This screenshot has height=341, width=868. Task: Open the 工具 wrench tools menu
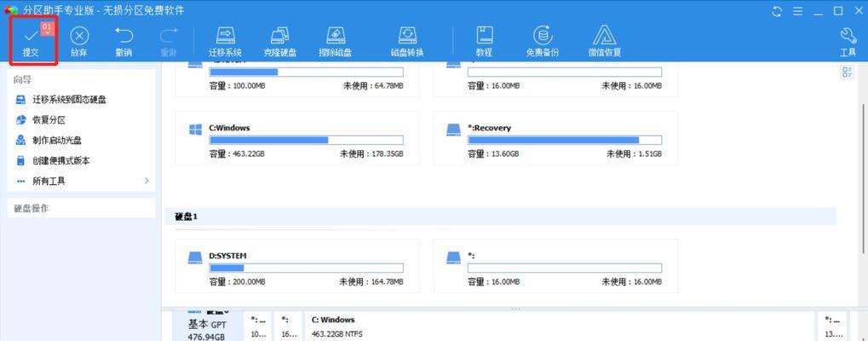pyautogui.click(x=848, y=42)
